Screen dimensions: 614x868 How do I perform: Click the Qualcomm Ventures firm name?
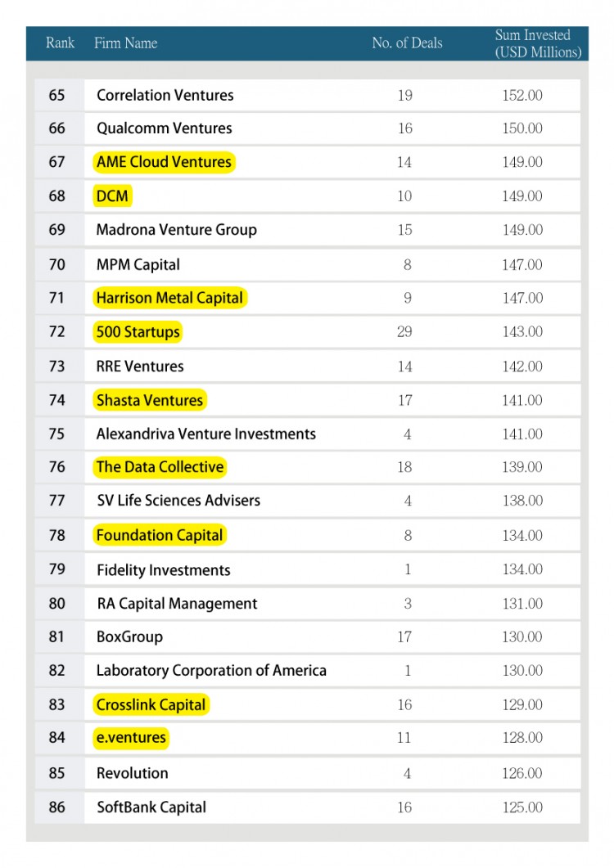click(164, 128)
